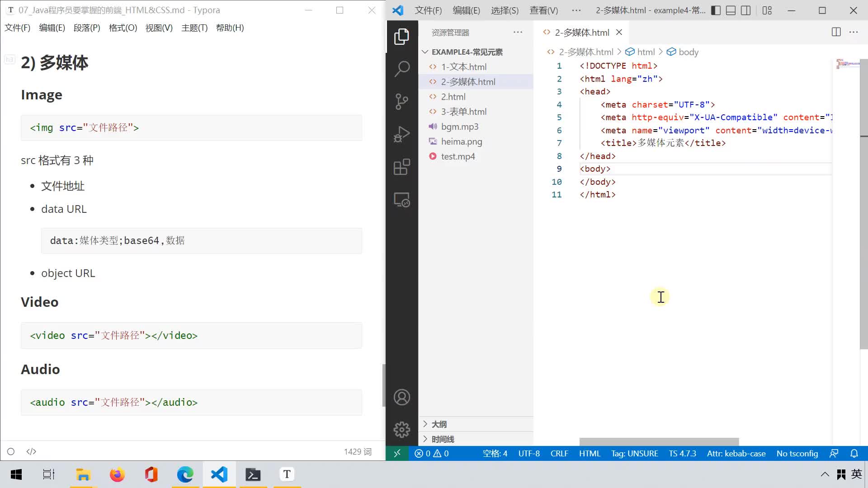Click the code minimap preview
This screenshot has width=868, height=488.
click(848, 64)
